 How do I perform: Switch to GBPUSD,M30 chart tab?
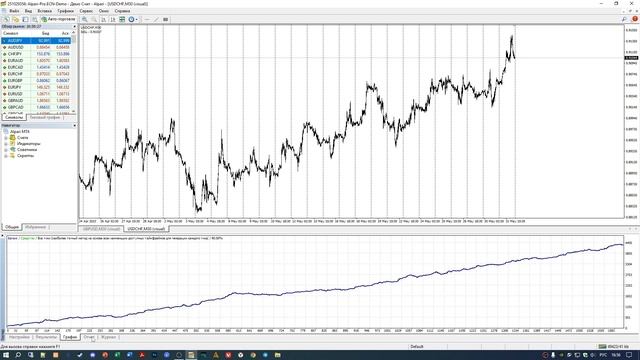[102, 229]
